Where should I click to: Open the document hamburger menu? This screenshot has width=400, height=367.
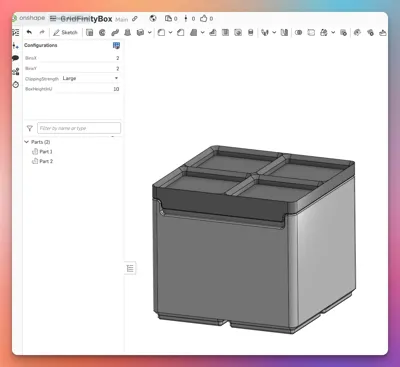[x=53, y=19]
